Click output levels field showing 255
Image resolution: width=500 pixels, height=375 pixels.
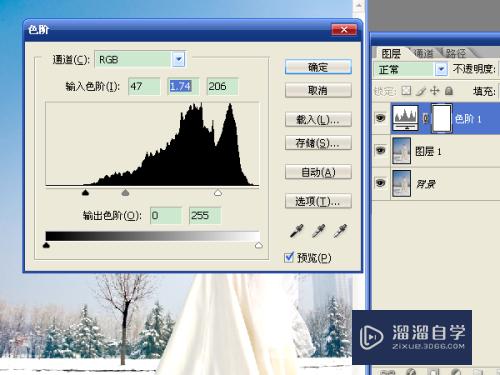point(205,215)
